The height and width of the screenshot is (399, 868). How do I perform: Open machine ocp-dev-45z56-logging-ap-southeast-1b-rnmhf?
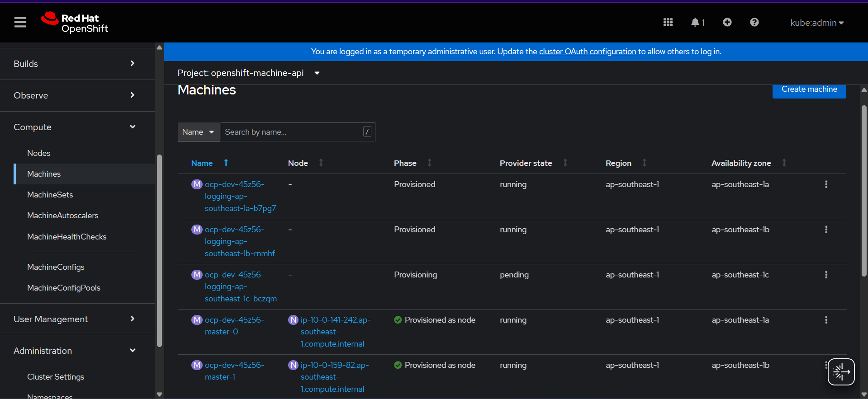pyautogui.click(x=240, y=241)
